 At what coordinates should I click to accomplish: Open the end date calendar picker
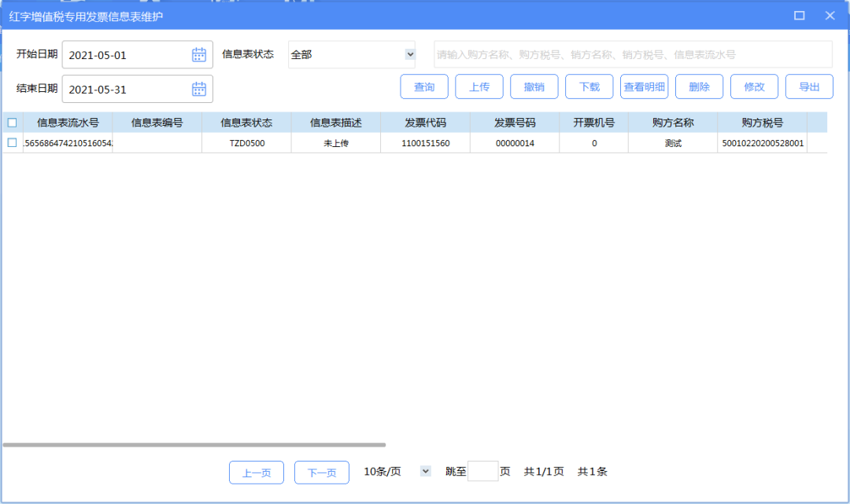click(x=199, y=89)
